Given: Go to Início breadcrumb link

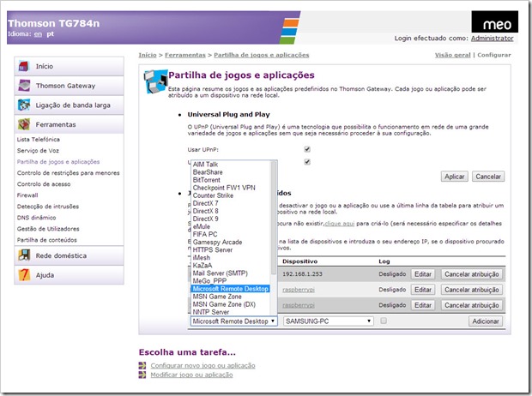Looking at the screenshot, I should (x=148, y=55).
